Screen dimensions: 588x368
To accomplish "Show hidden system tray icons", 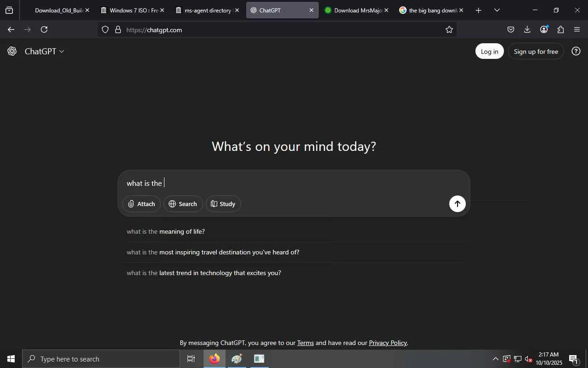I will pos(495,359).
